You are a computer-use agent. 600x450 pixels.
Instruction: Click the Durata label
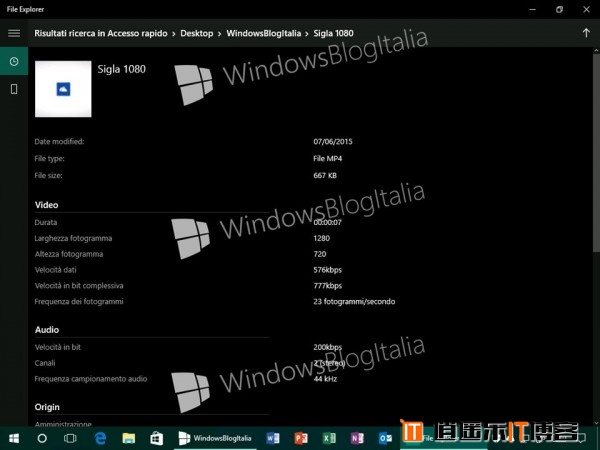coord(46,222)
